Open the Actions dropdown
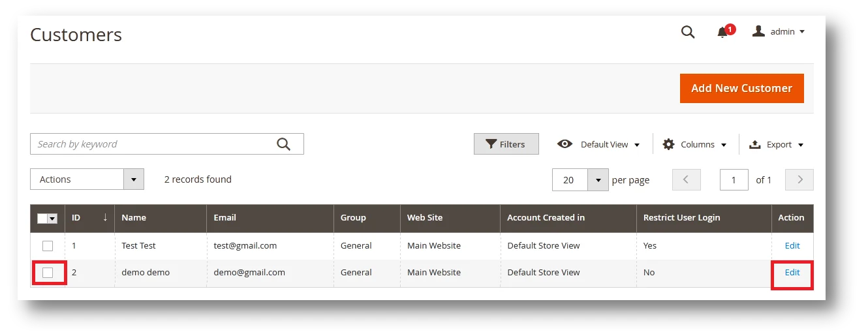The height and width of the screenshot is (336, 868). [x=87, y=179]
